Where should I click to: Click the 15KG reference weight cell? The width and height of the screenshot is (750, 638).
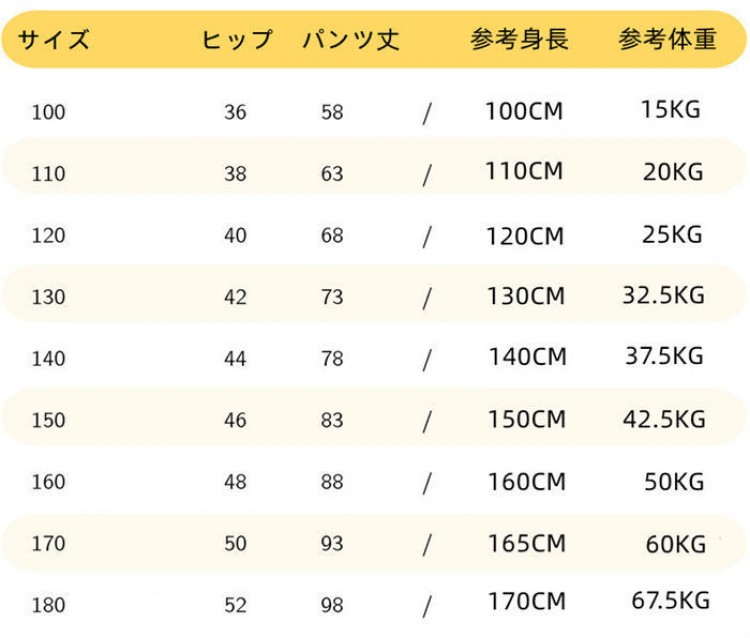pyautogui.click(x=671, y=110)
